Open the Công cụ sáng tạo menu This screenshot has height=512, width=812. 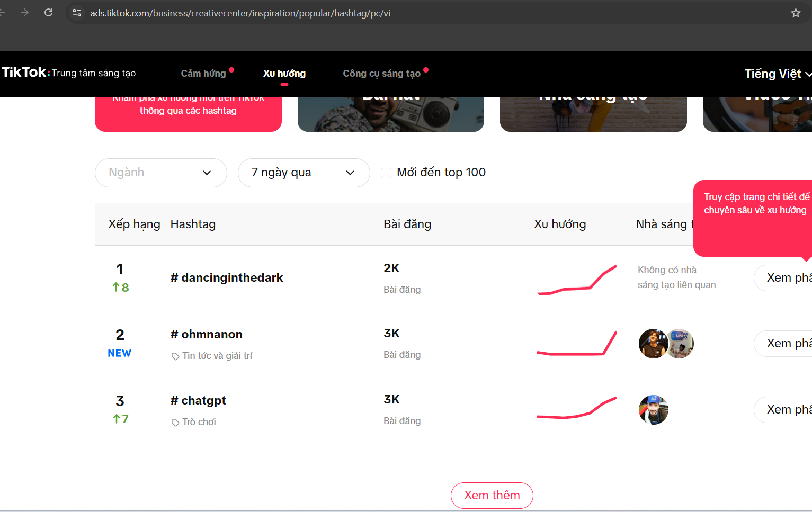pyautogui.click(x=382, y=74)
